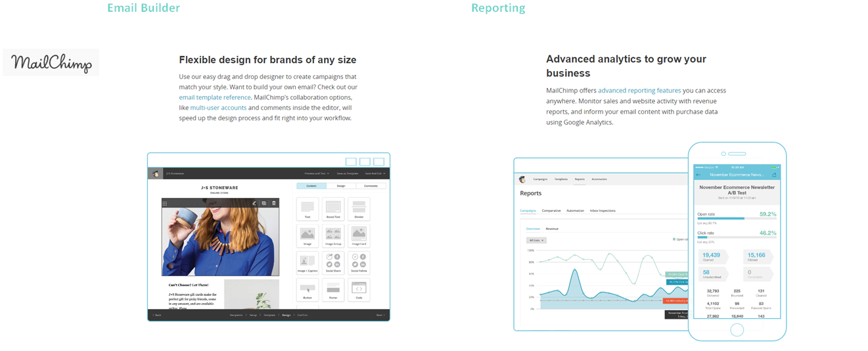Click the 19,439 Opened stat
The width and height of the screenshot is (868, 351).
point(712,256)
